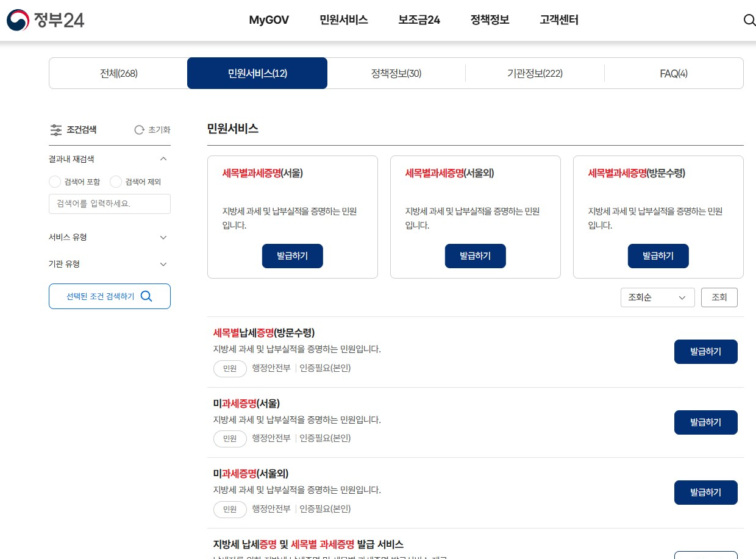Click 발급하기 for 미과세증명(서울) row
756x559 pixels.
(x=706, y=422)
